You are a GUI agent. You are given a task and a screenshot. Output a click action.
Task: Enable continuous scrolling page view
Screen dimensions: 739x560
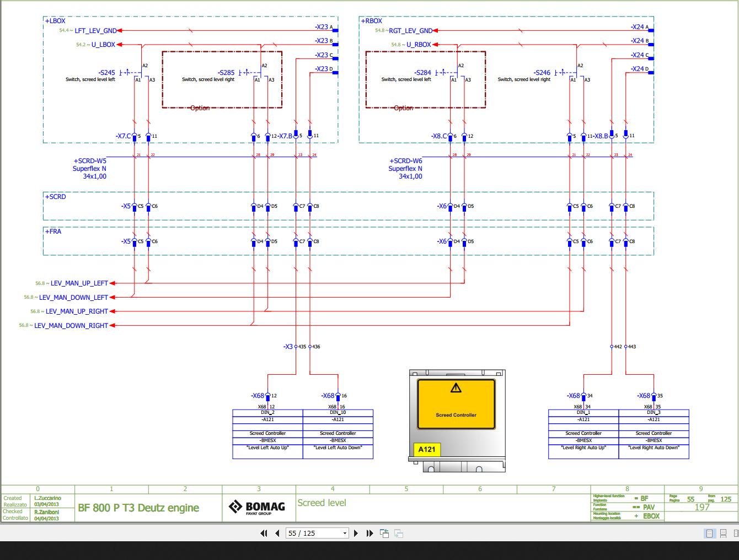point(722,533)
